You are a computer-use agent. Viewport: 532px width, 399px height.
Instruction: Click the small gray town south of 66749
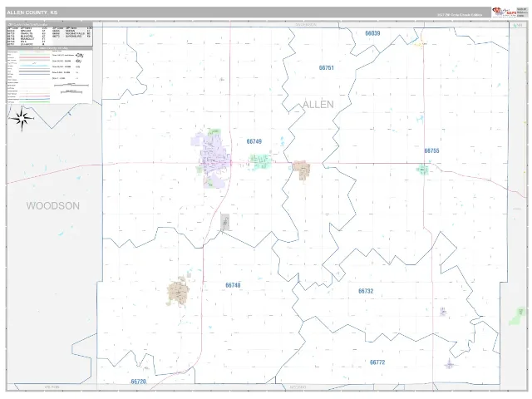(225, 222)
